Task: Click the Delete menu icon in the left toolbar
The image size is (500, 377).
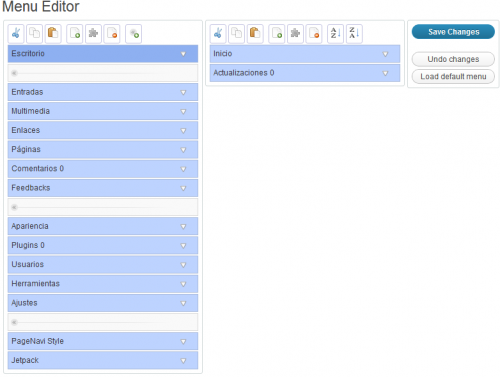Action: tap(112, 34)
